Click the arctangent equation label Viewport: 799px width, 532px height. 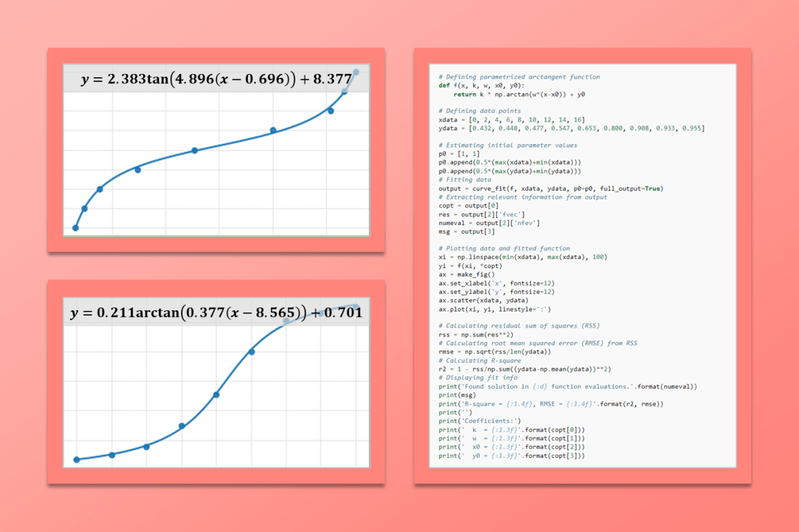click(216, 311)
